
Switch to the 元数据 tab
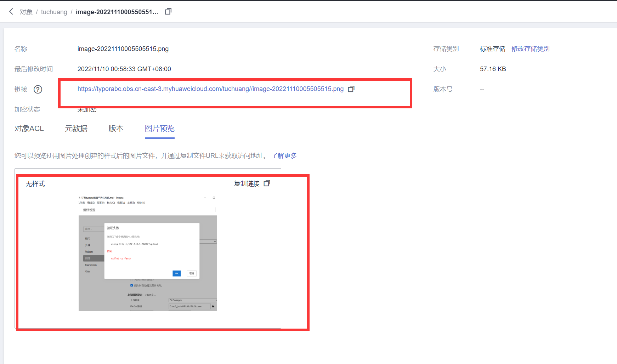(76, 129)
